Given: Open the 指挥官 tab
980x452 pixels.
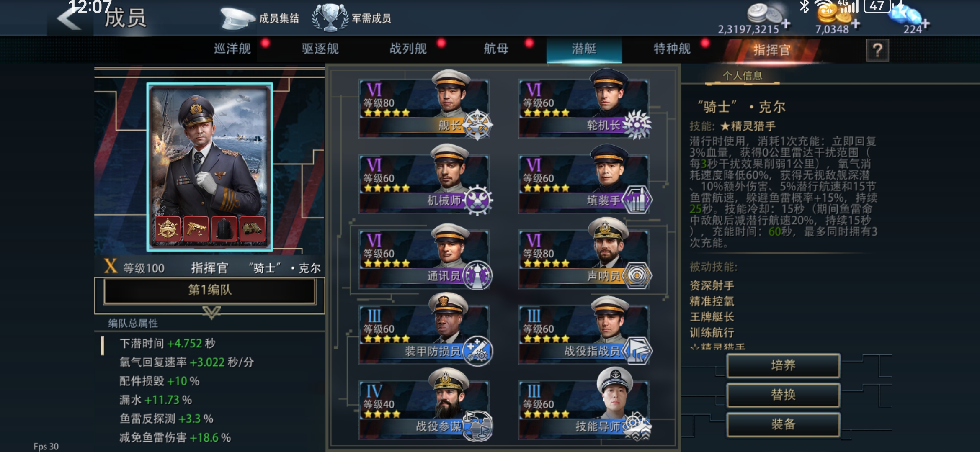Looking at the screenshot, I should tap(771, 50).
